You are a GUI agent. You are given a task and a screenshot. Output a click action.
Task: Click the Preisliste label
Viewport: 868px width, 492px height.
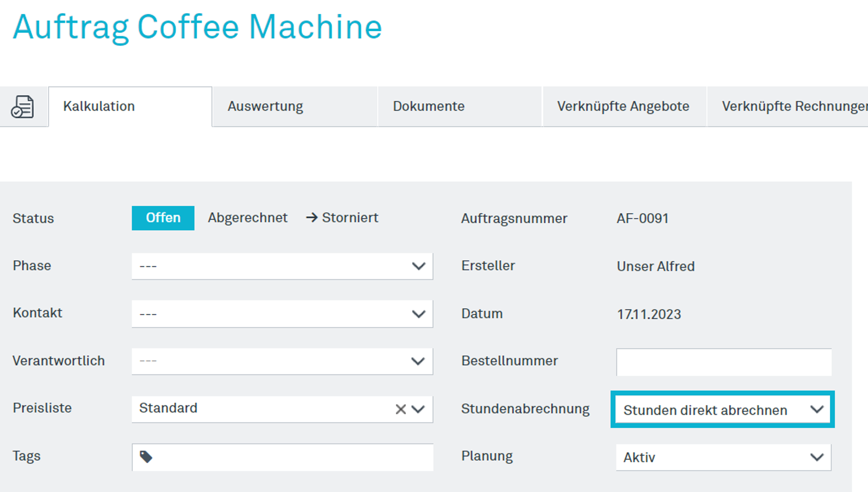[x=42, y=408]
